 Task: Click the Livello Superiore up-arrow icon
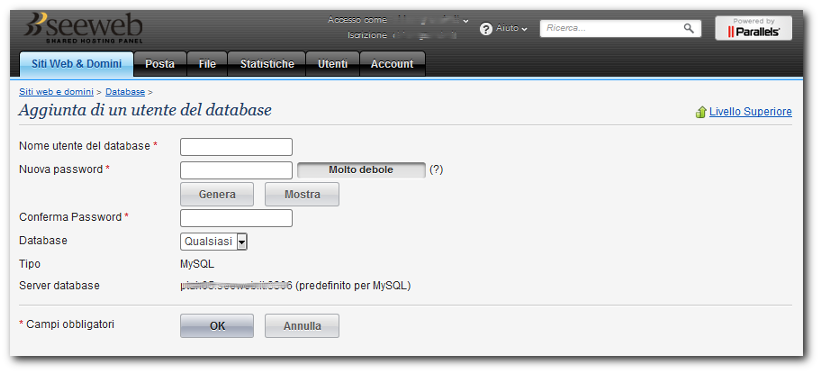[701, 112]
